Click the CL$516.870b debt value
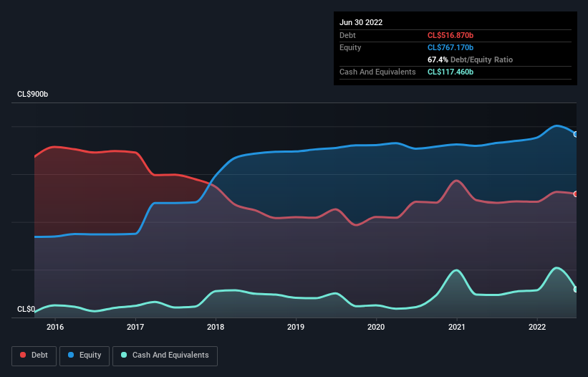The height and width of the screenshot is (377, 588). [x=450, y=35]
